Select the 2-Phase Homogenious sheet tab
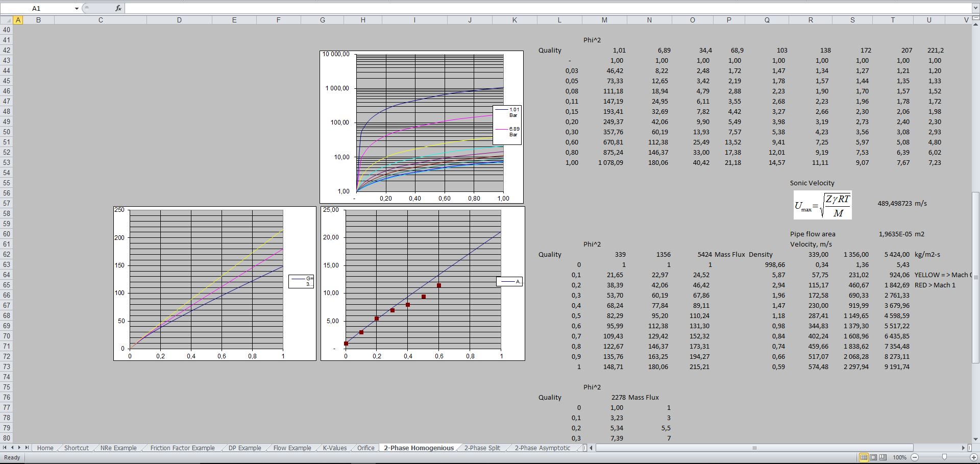The height and width of the screenshot is (464, 980). point(419,448)
